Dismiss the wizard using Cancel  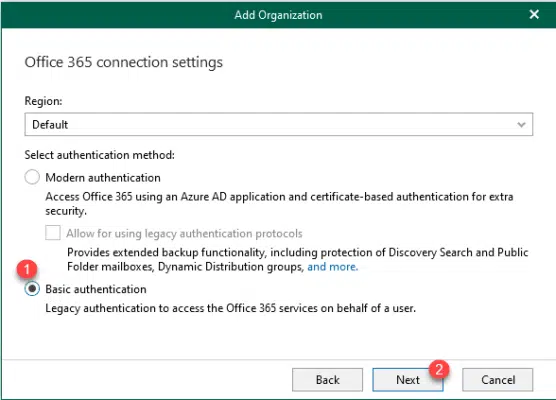pos(497,380)
